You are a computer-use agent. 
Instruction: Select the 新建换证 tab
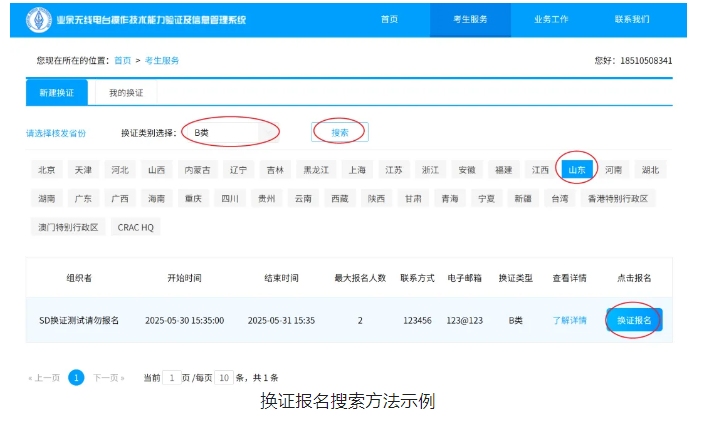click(x=56, y=93)
